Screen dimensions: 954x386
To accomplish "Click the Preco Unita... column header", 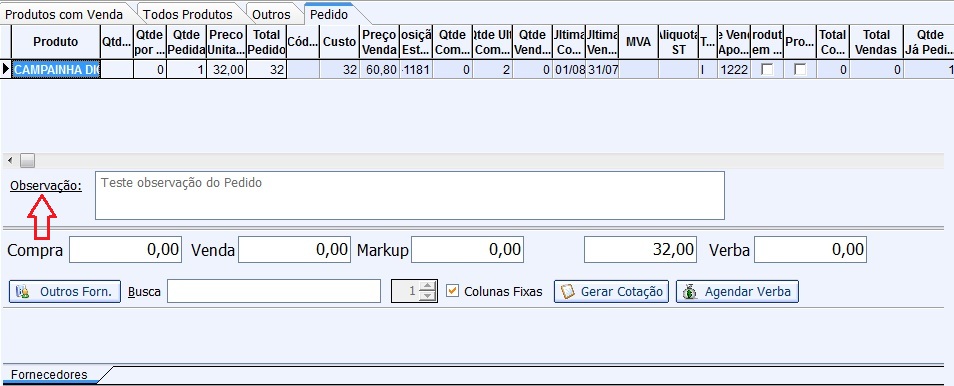I will [226, 42].
